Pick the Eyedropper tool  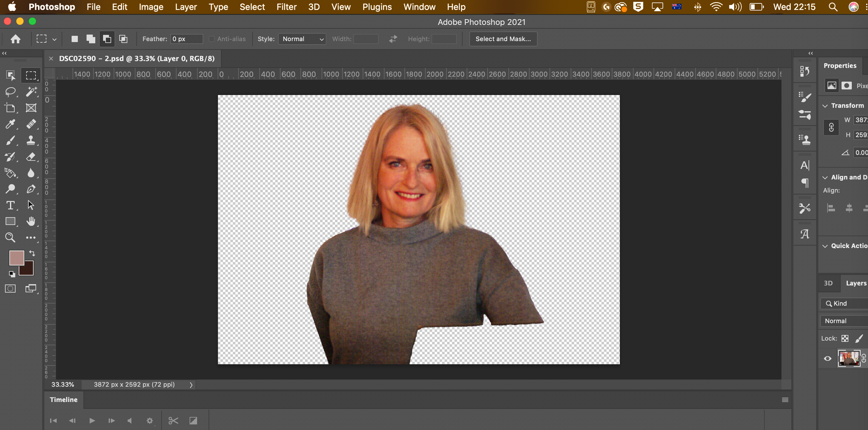tap(10, 124)
